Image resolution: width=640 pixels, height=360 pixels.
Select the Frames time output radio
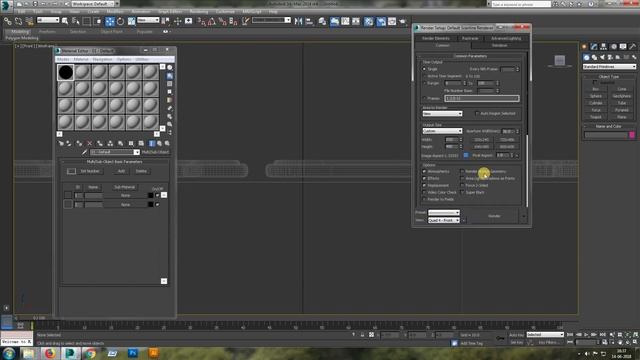(424, 98)
